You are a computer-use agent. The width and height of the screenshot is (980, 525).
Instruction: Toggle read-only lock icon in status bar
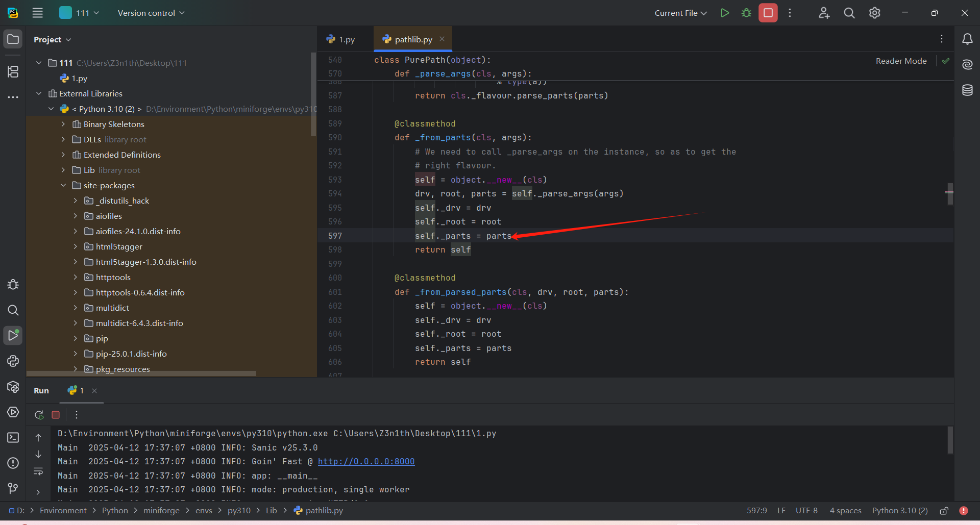click(x=944, y=511)
